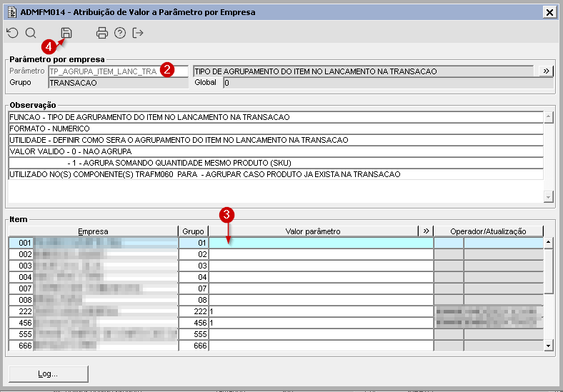This screenshot has height=392, width=563.
Task: Open help via question mark icon
Action: point(120,33)
